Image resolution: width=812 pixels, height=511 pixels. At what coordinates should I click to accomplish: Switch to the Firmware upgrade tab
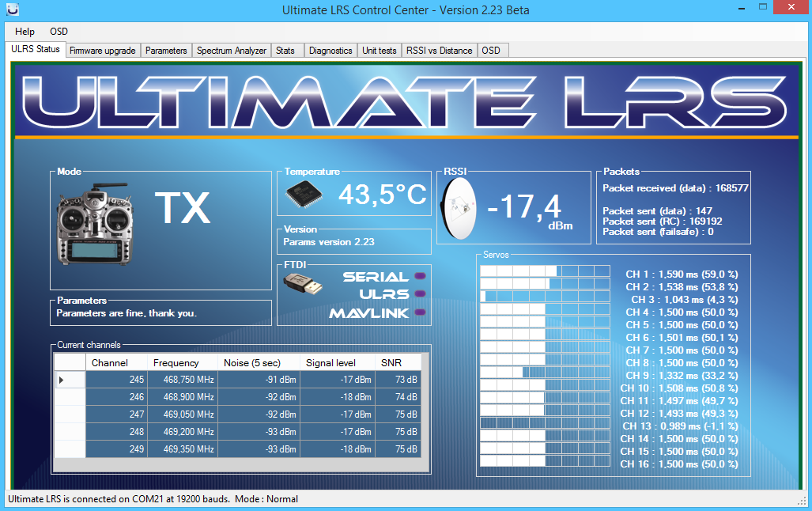click(103, 51)
